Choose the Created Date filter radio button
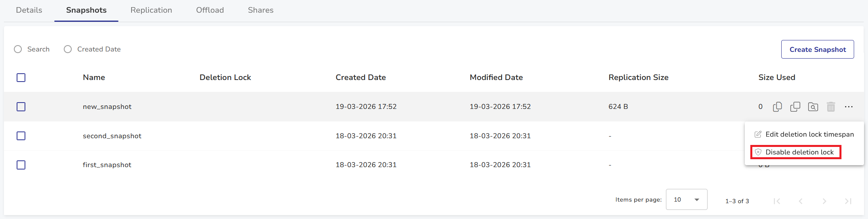The image size is (868, 219). coord(68,49)
